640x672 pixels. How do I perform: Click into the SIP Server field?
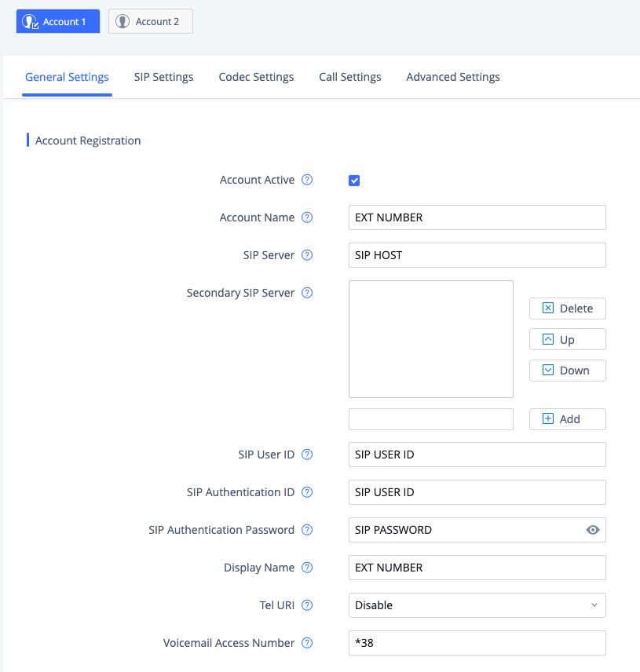coord(477,255)
